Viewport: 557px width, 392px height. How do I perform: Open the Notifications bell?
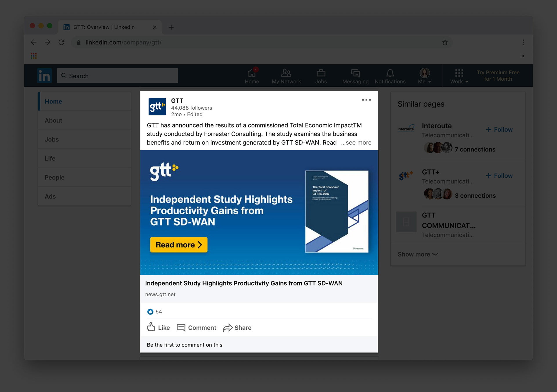tap(390, 76)
